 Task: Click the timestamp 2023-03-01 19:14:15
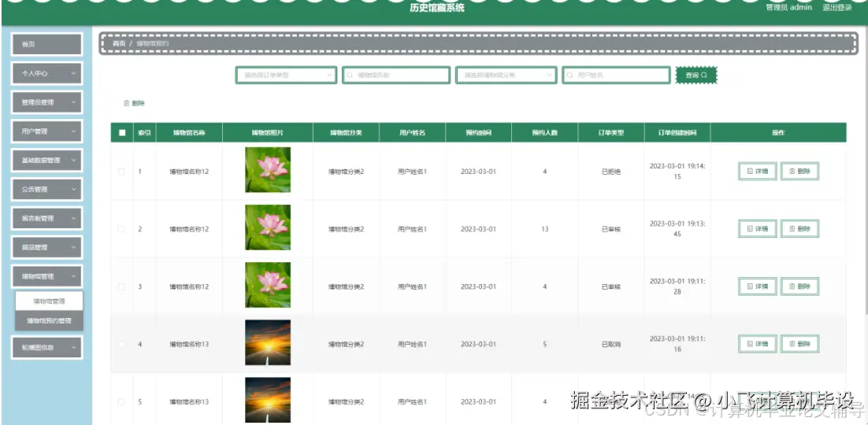point(677,172)
